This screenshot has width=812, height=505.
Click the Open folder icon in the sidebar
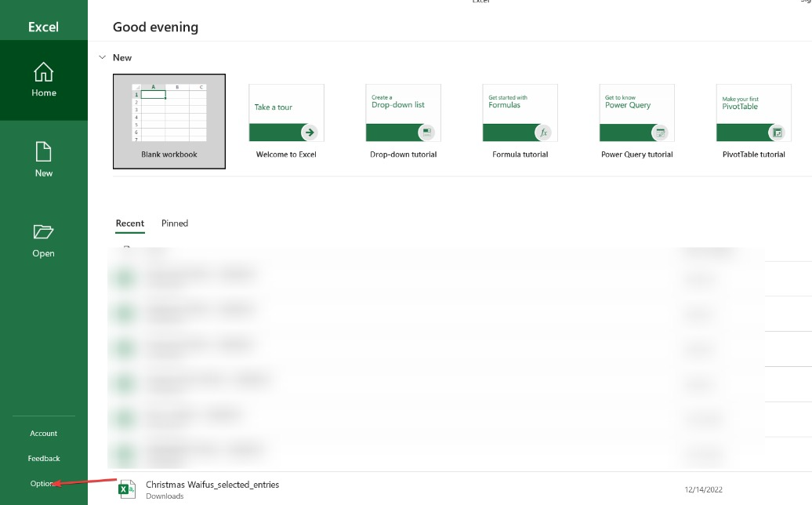click(x=44, y=238)
